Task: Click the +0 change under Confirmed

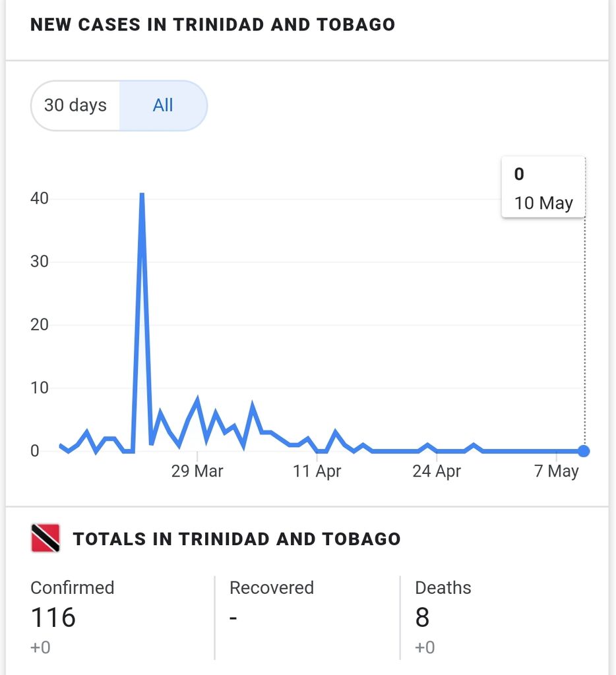Action: (x=40, y=647)
